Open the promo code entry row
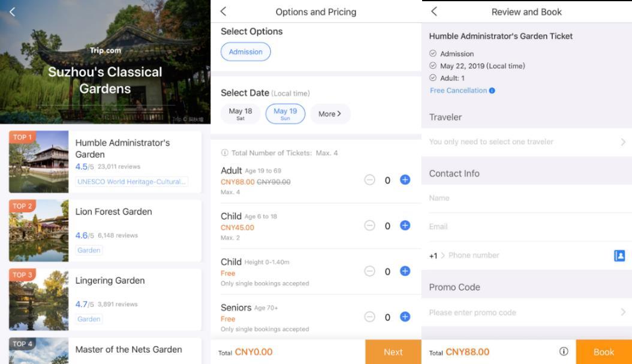This screenshot has height=364, width=632. pos(527,312)
